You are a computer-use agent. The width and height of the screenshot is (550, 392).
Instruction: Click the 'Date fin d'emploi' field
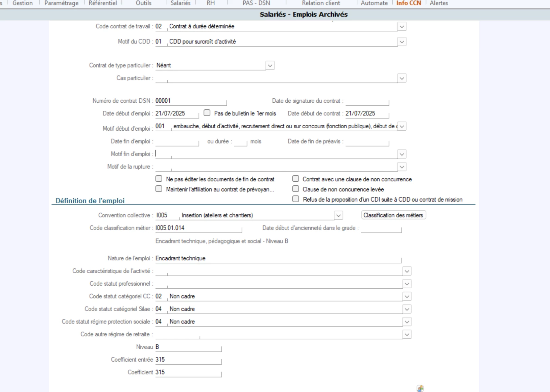tap(177, 141)
